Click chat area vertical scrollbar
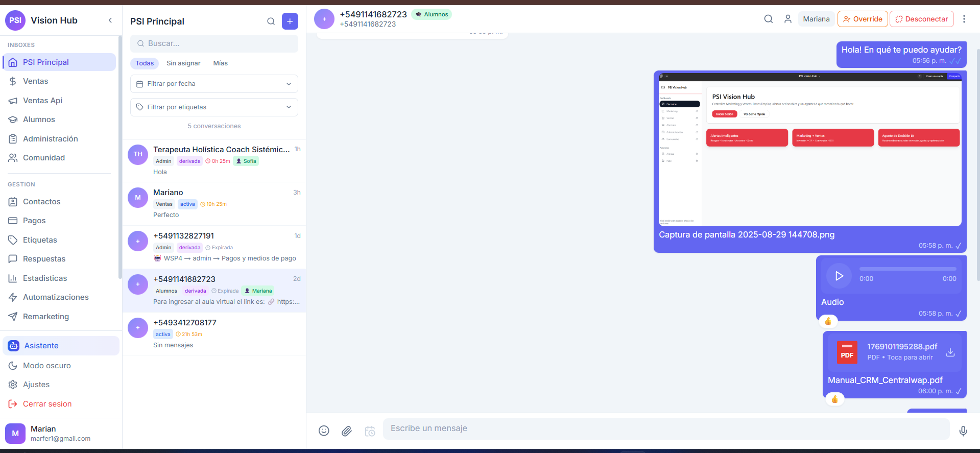 tap(978, 164)
